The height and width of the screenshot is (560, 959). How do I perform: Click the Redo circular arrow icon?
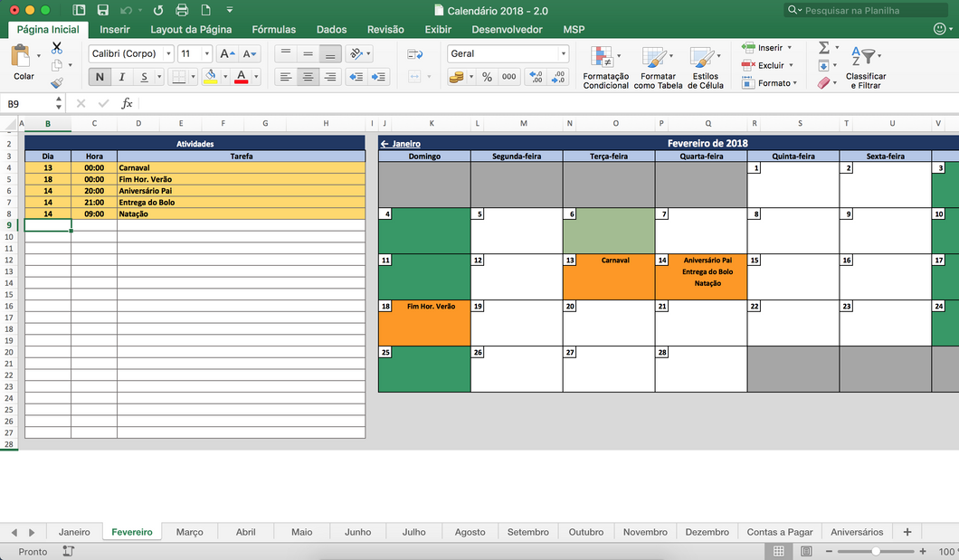coord(157,10)
